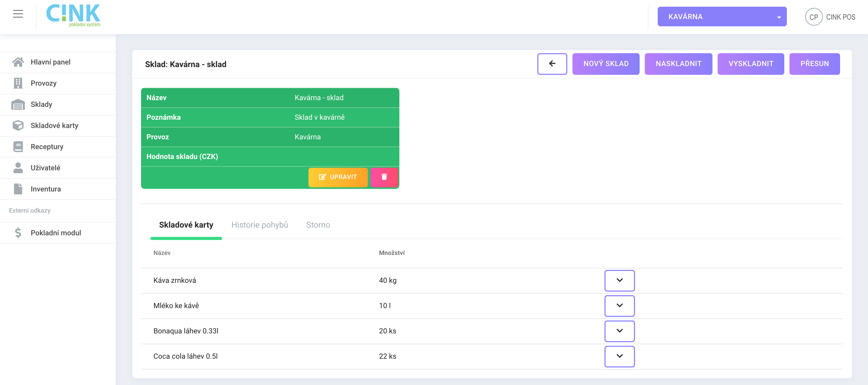Expand the Mléko ke kávě row
The height and width of the screenshot is (385, 868).
[619, 306]
